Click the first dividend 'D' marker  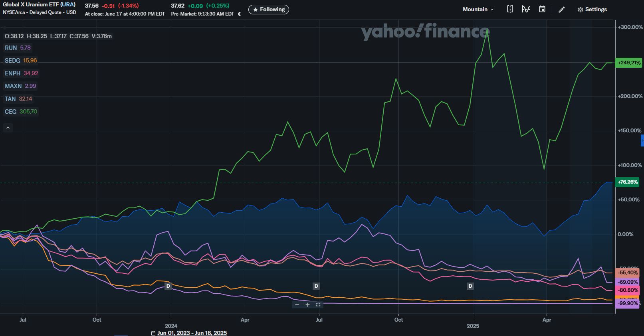168,286
